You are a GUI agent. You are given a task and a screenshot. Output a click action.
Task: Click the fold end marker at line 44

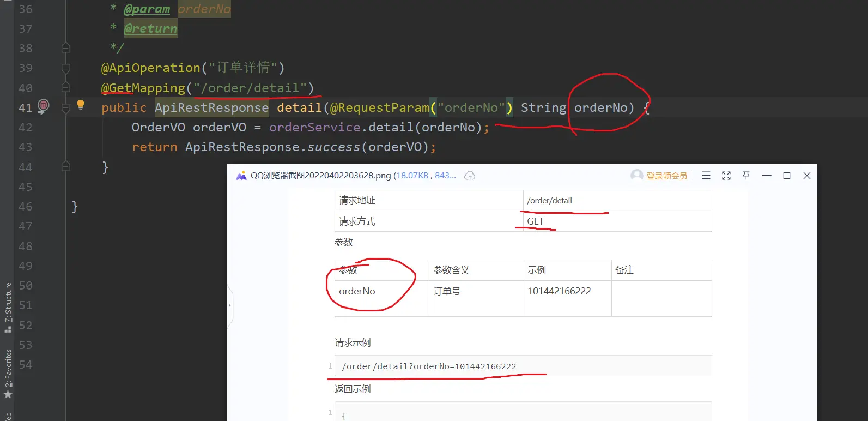tap(66, 167)
